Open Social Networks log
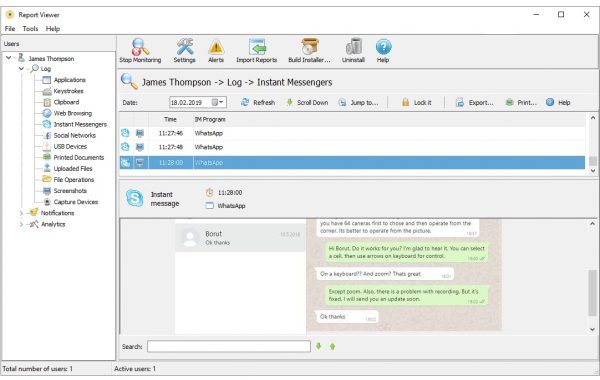This screenshot has width=600, height=380. (x=75, y=135)
